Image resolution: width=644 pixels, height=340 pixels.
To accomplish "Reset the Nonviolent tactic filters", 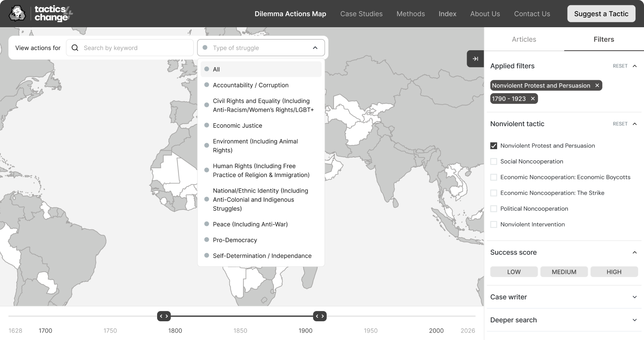I will tap(620, 124).
